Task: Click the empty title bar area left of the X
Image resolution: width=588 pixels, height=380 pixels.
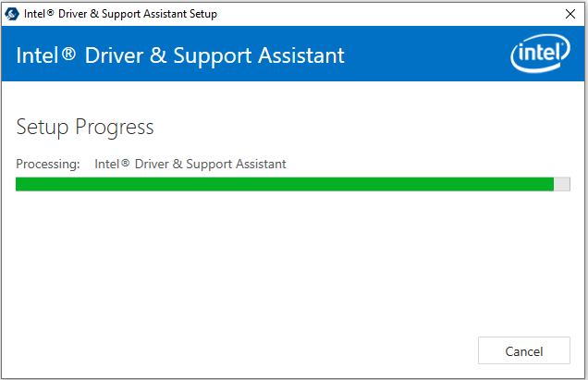Action: pyautogui.click(x=390, y=14)
